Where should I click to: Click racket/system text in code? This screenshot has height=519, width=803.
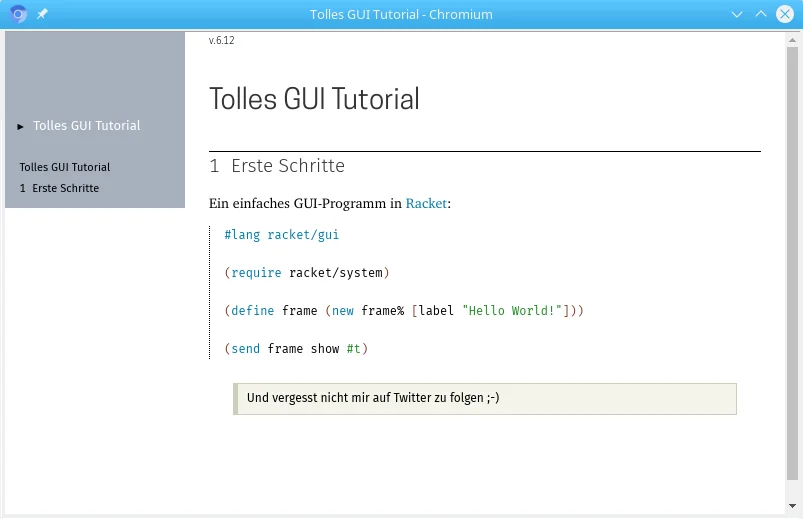pyautogui.click(x=335, y=273)
